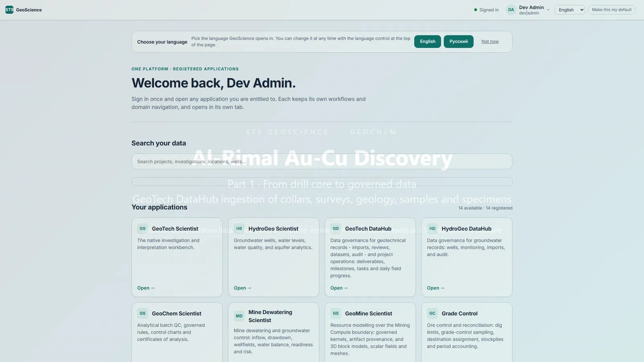Expand the Dev Admin account menu arrow

[x=548, y=10]
